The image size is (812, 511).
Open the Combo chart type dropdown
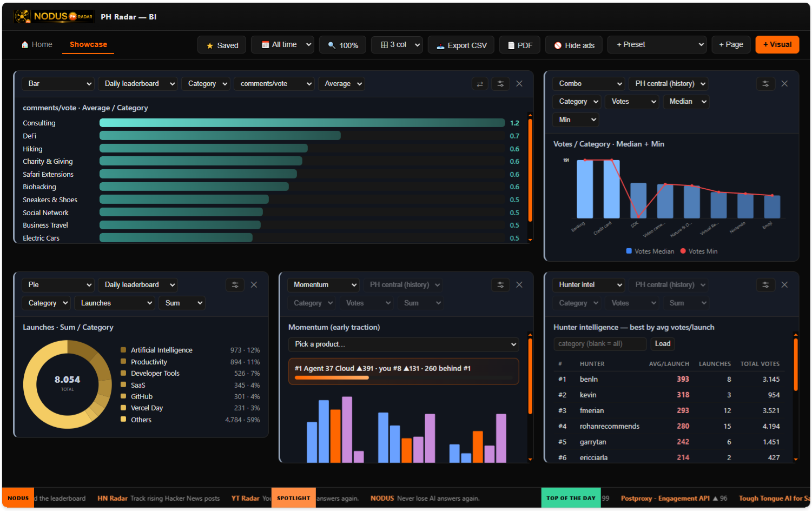(589, 84)
